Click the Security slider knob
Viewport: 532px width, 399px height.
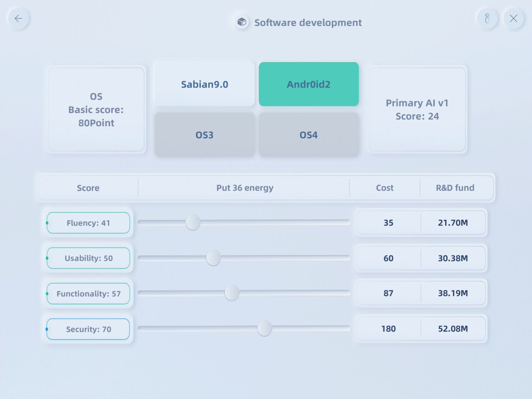(x=264, y=328)
